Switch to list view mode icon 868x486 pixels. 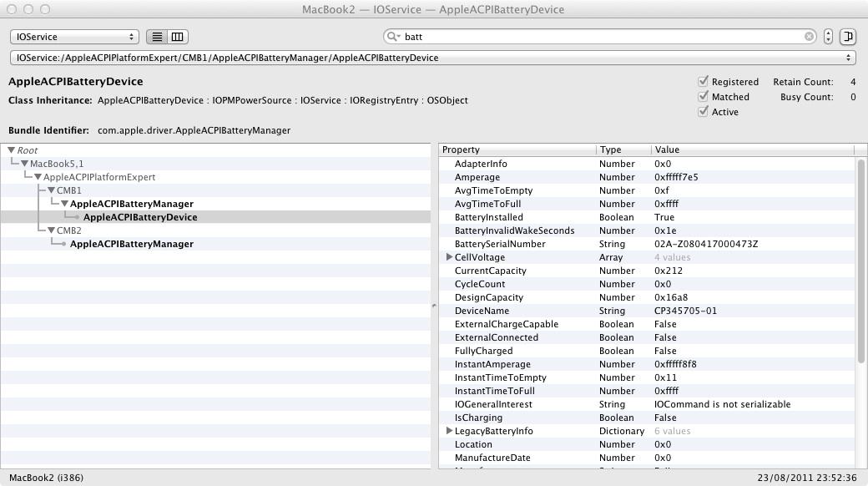pos(157,37)
